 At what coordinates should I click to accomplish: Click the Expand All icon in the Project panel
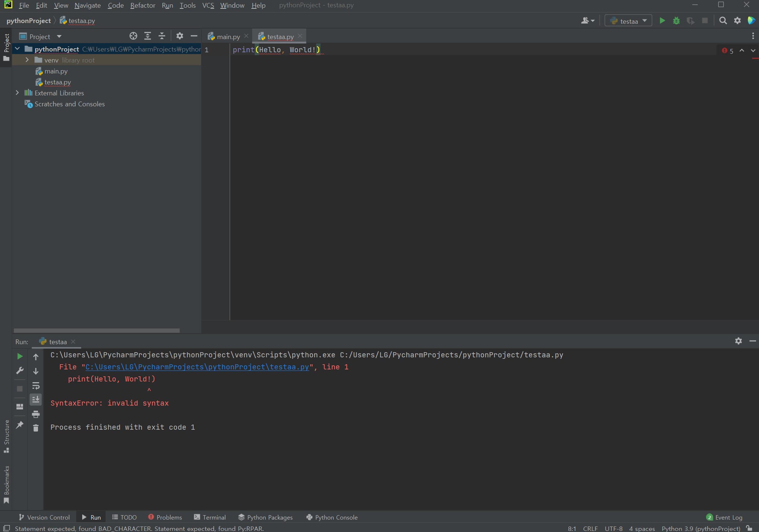(148, 36)
